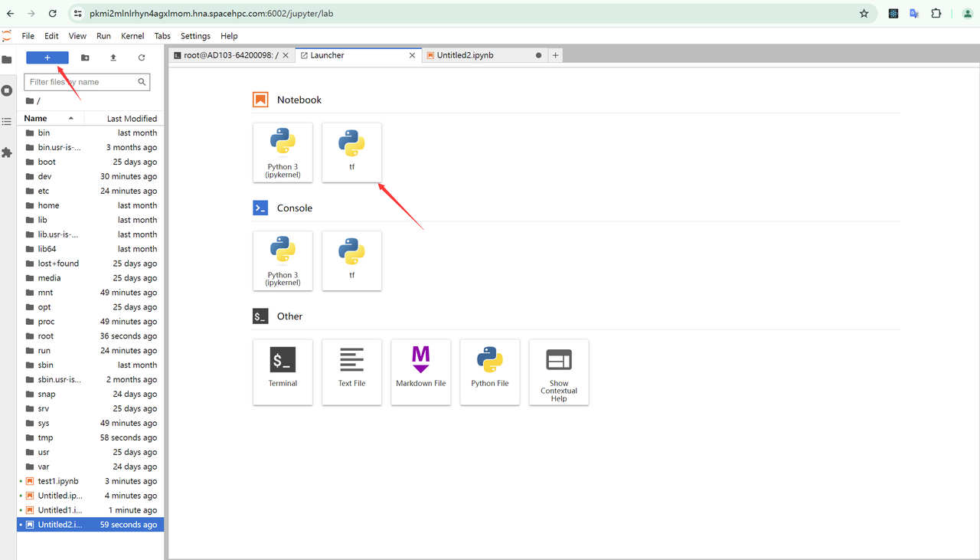Open Show Contextual Help

(559, 372)
